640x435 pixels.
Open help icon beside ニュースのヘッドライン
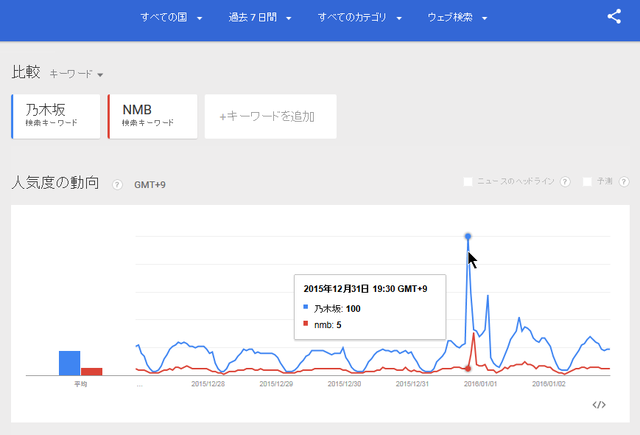565,182
